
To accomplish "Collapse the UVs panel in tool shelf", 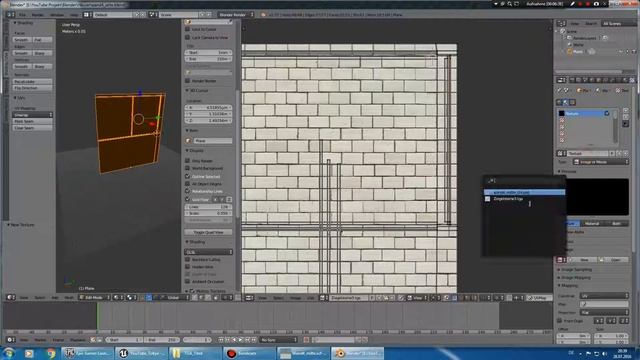I will [20, 98].
